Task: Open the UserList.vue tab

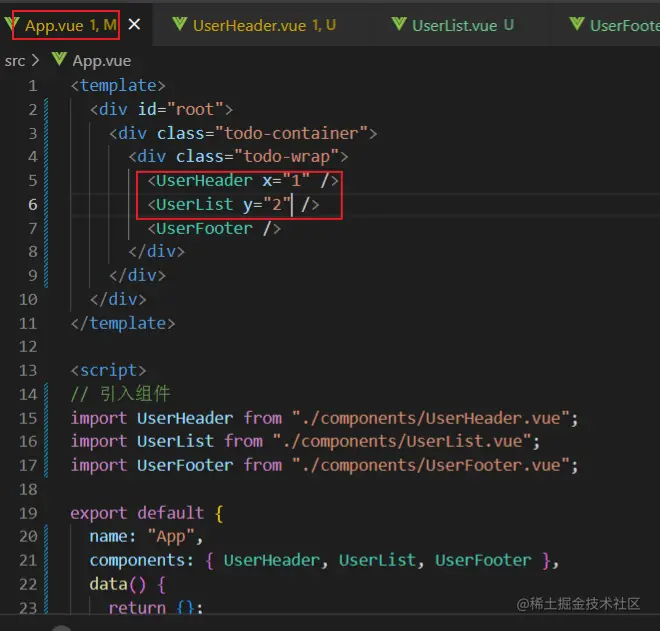Action: click(463, 25)
